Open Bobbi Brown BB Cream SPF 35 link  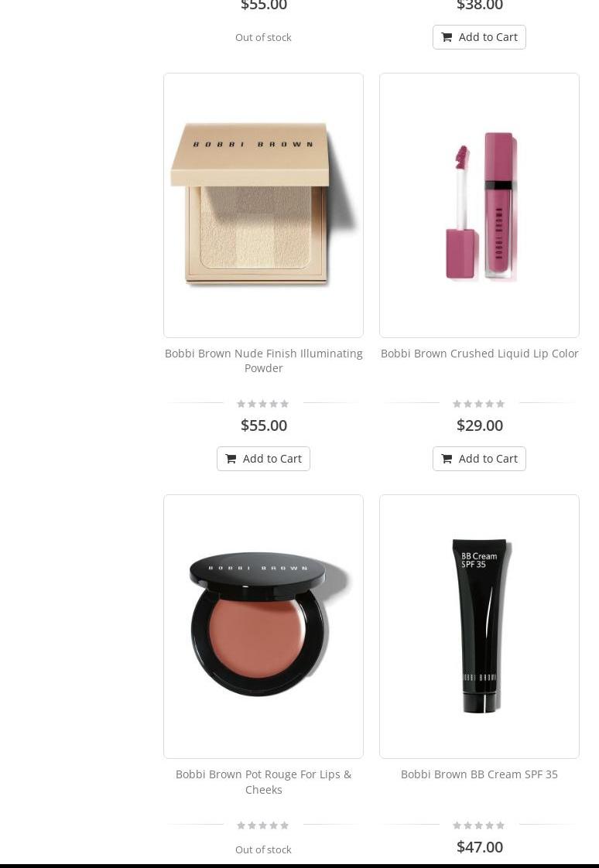[x=479, y=774]
